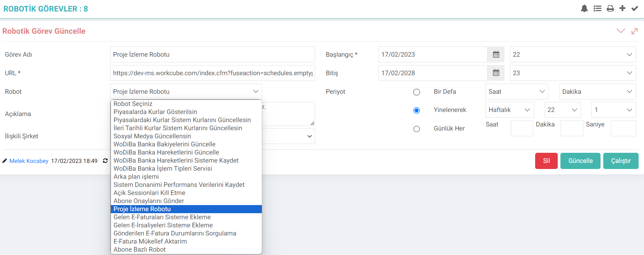Open calendar picker for Başlangıç date
This screenshot has height=255, width=644.
click(496, 55)
